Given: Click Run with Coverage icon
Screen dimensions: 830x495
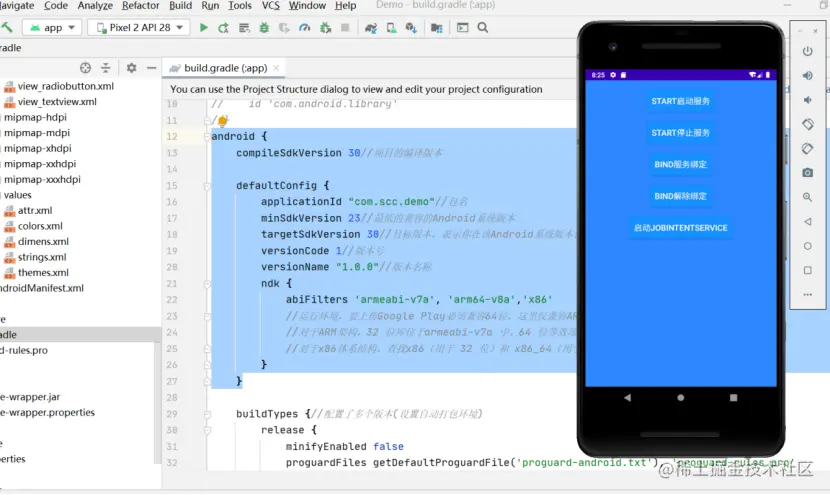Looking at the screenshot, I should tap(284, 28).
